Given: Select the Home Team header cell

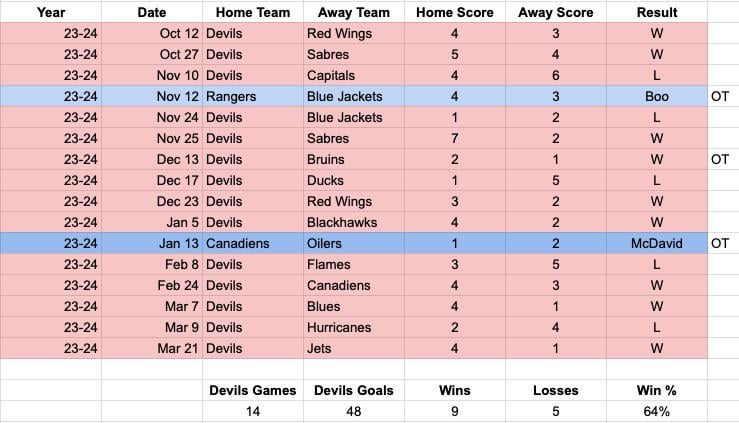Looking at the screenshot, I should click(x=253, y=12).
